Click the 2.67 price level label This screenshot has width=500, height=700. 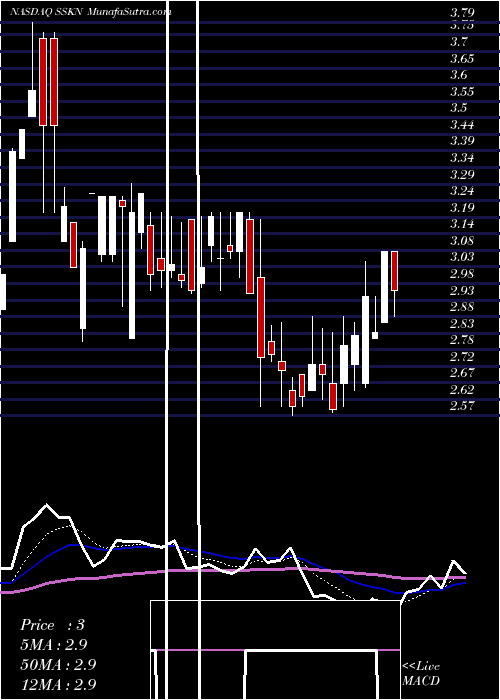[x=462, y=373]
